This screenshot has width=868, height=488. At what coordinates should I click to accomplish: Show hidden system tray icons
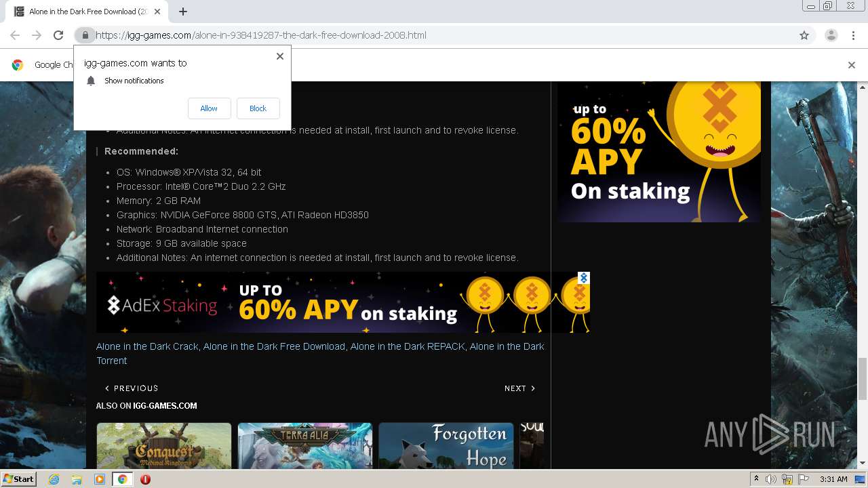pos(756,479)
